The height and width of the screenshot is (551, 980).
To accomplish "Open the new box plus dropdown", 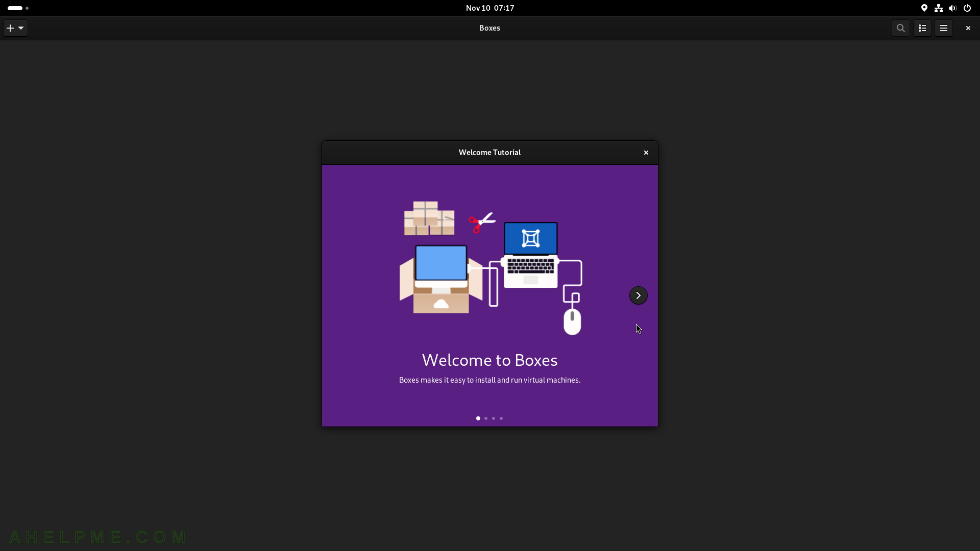I will [15, 28].
